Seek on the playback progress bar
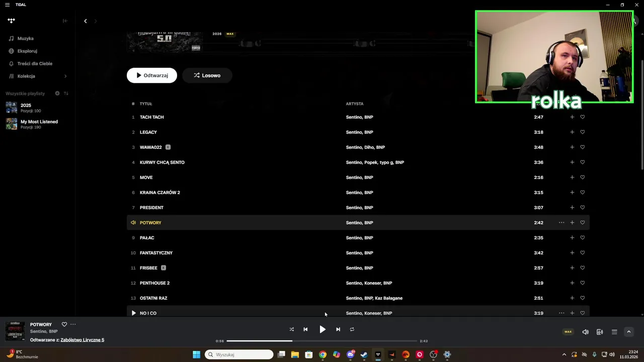 pos(322,341)
